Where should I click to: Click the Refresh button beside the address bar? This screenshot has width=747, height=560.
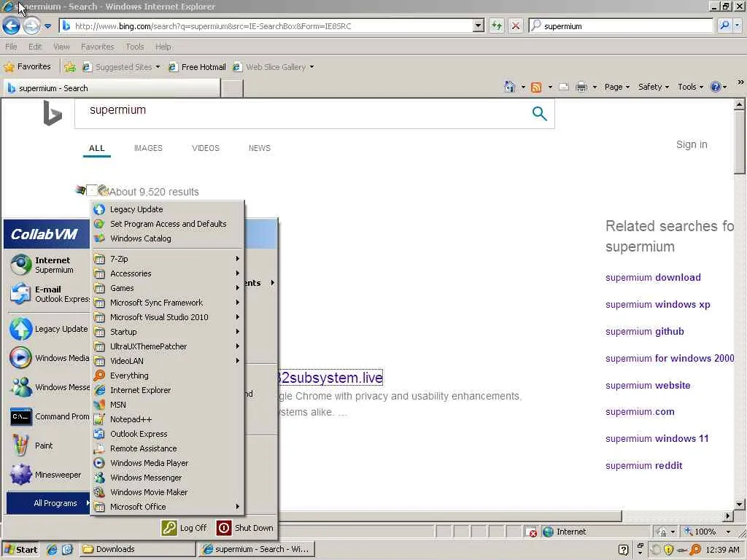click(496, 26)
